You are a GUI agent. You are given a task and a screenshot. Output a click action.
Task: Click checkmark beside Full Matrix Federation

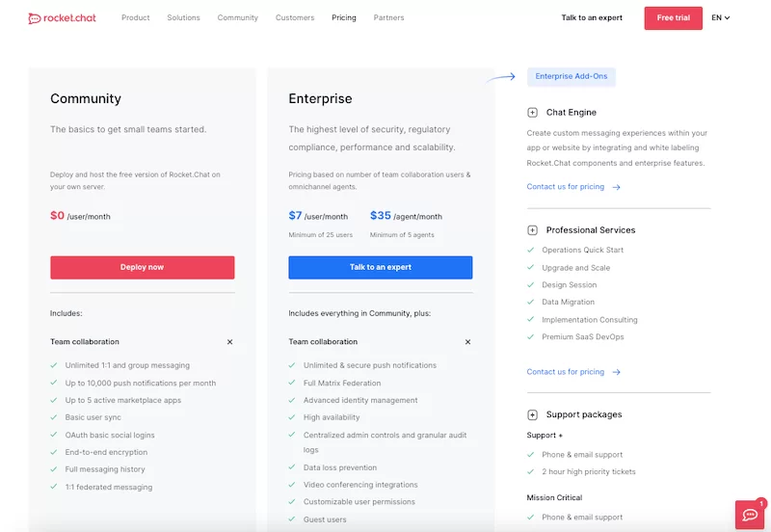point(292,383)
